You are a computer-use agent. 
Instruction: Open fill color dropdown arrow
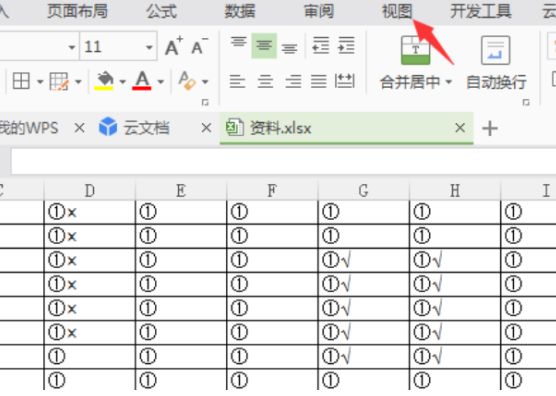coord(123,82)
